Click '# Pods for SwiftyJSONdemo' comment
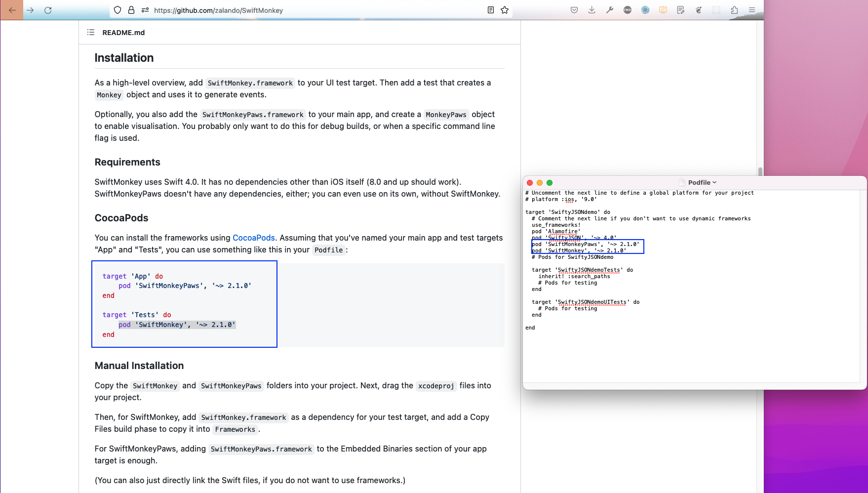 (x=572, y=257)
